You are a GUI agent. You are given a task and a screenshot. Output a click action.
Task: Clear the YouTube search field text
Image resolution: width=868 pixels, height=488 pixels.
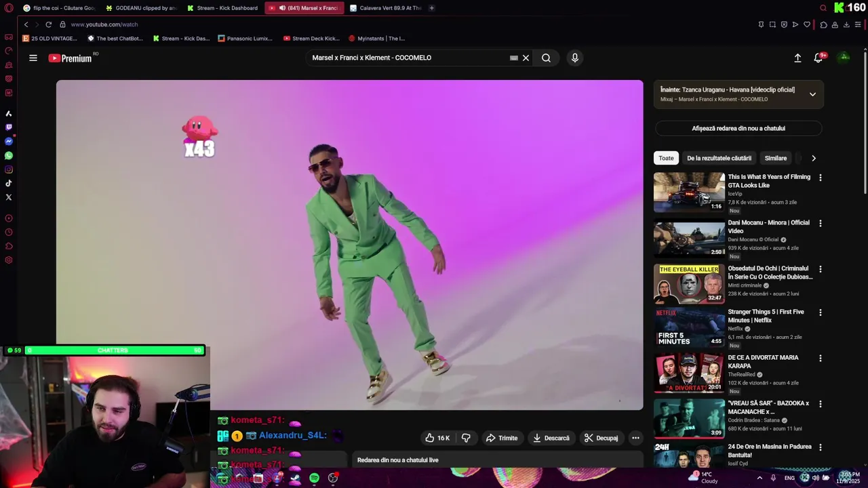(526, 58)
